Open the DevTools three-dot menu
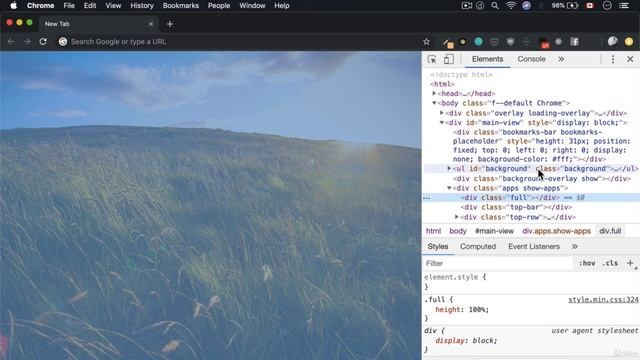 (613, 59)
